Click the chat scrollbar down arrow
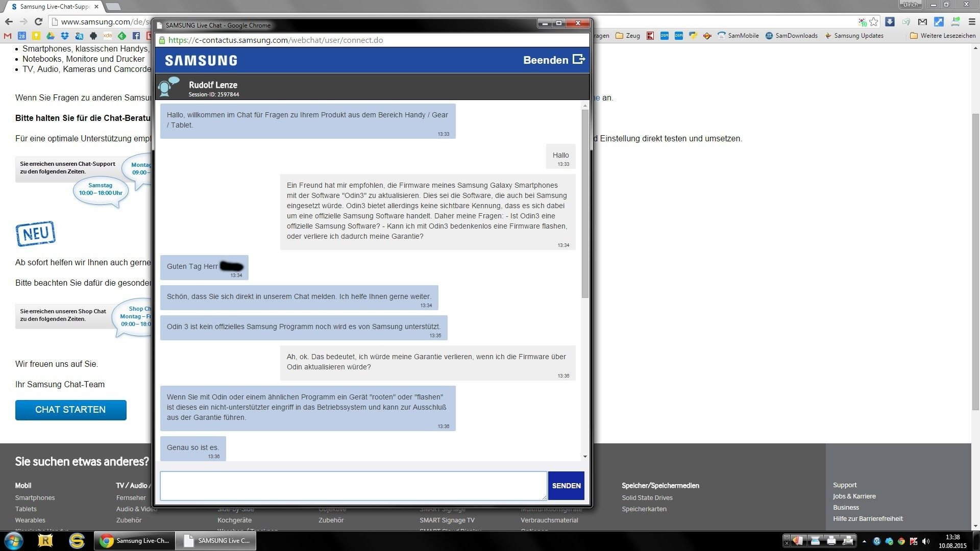Screen dimensions: 980x551 (x=585, y=457)
